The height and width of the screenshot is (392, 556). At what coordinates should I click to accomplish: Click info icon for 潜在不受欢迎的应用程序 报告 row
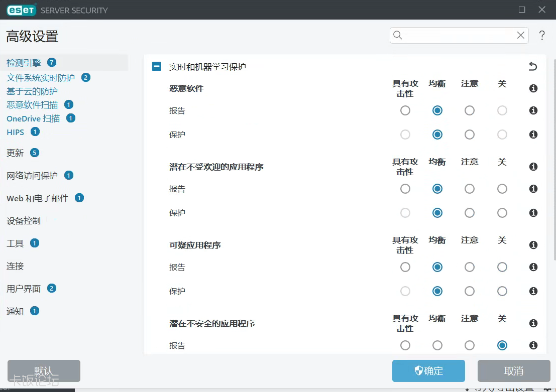click(533, 189)
